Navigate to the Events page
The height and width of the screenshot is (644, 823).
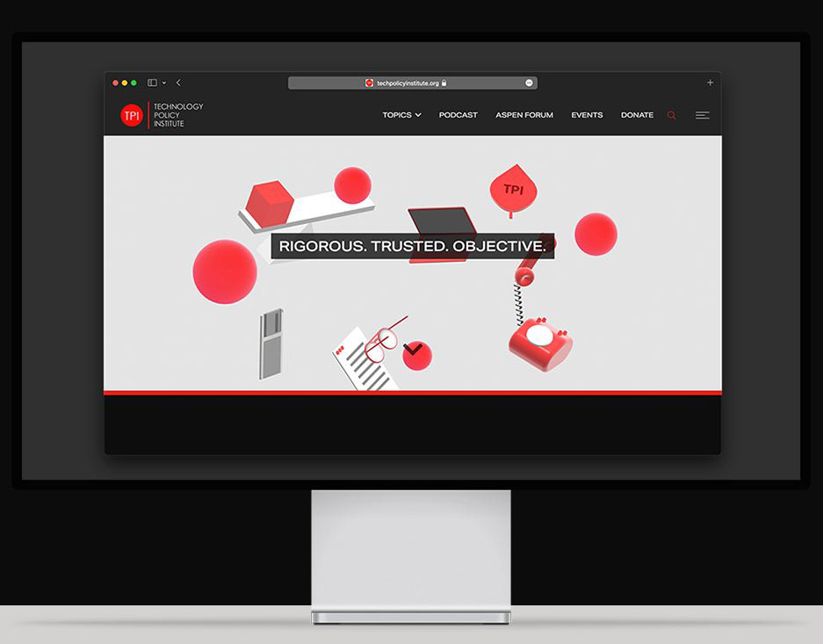click(x=587, y=115)
